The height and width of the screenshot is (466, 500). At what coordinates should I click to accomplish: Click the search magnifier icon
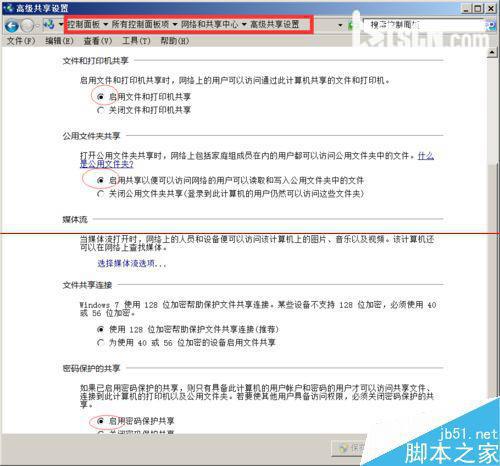[x=491, y=25]
